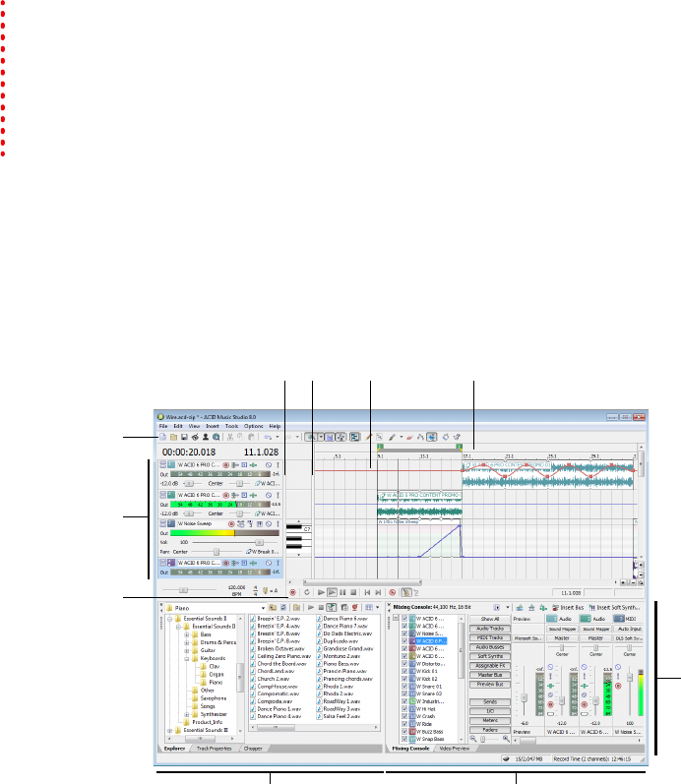The width and height of the screenshot is (681, 784).
Task: Uncheck the W Hi Hat channel checkbox
Action: [404, 709]
